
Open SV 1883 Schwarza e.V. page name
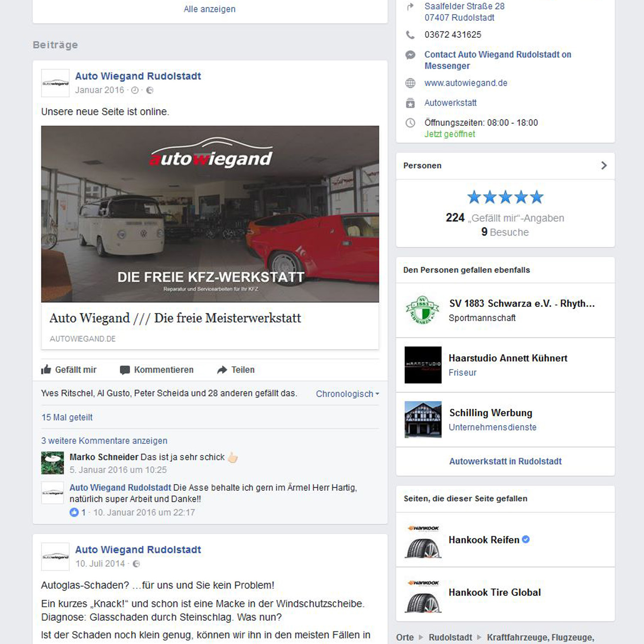522,304
